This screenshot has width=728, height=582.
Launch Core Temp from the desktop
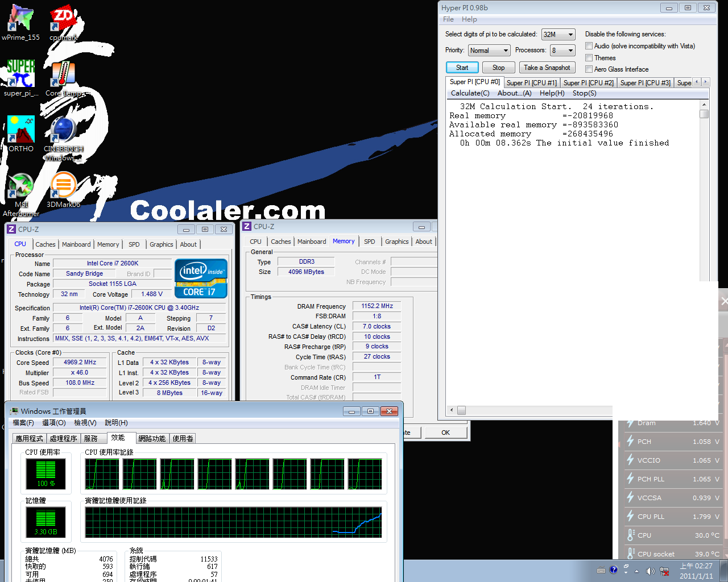pyautogui.click(x=63, y=79)
